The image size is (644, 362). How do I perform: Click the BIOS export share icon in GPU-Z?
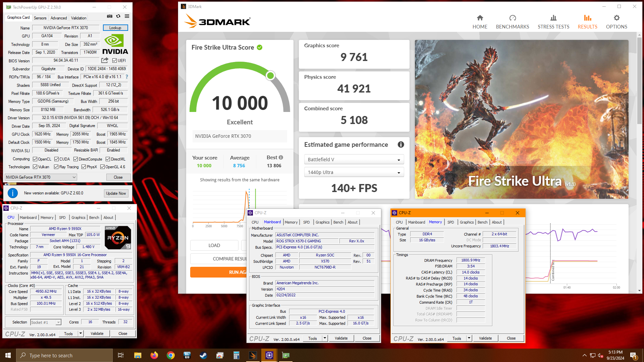pos(105,60)
